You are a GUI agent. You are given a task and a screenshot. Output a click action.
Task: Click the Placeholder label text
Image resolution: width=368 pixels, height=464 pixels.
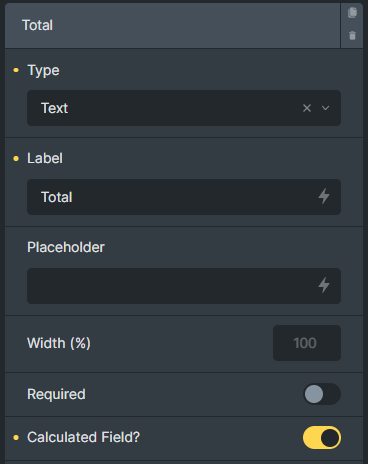tap(66, 247)
